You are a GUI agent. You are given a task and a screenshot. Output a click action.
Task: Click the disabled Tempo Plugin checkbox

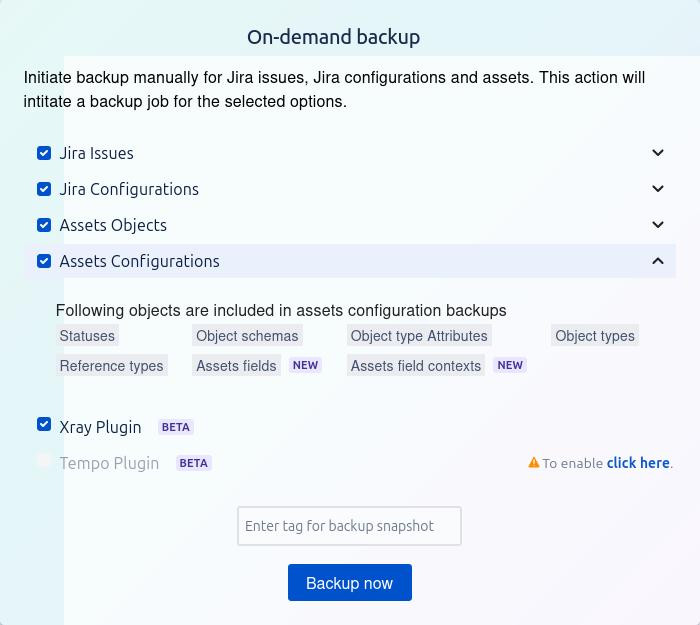click(x=44, y=460)
